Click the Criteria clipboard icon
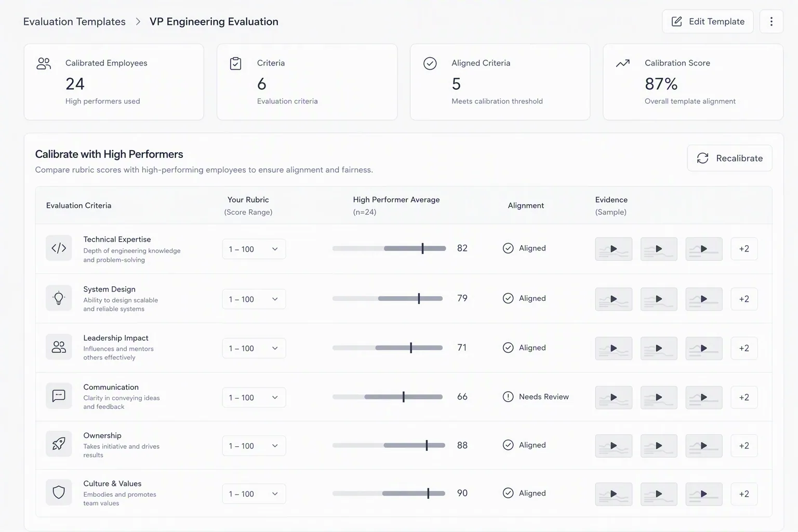The height and width of the screenshot is (532, 798). click(235, 63)
